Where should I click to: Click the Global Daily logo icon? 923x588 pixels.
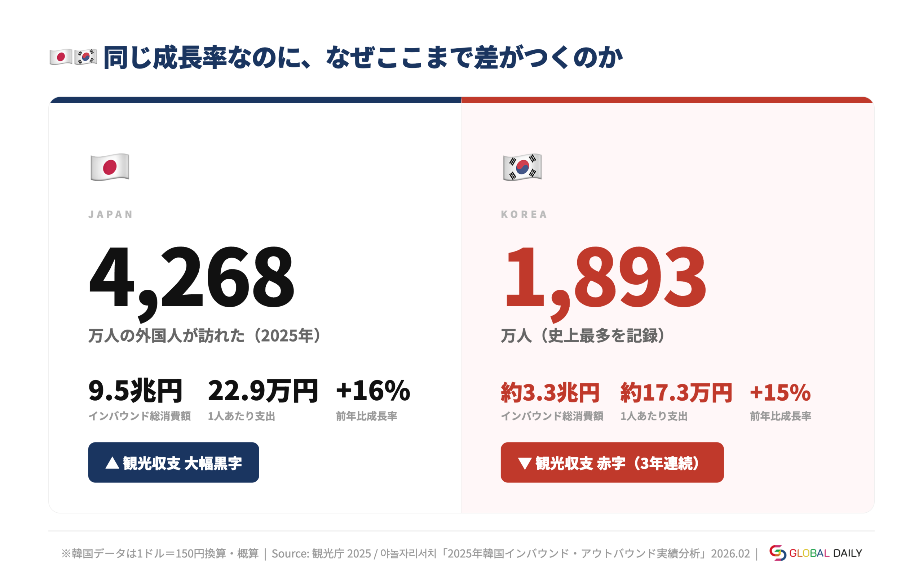click(777, 553)
